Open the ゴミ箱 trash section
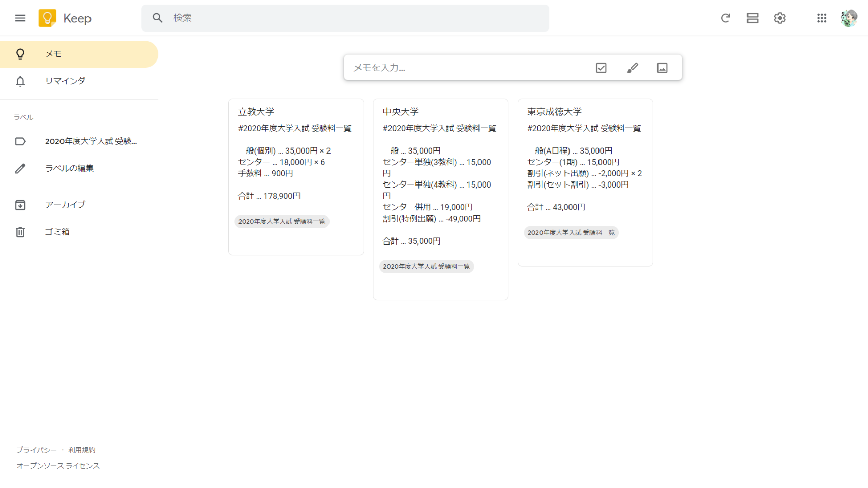Screen dimensions: 868x488 [x=57, y=232]
